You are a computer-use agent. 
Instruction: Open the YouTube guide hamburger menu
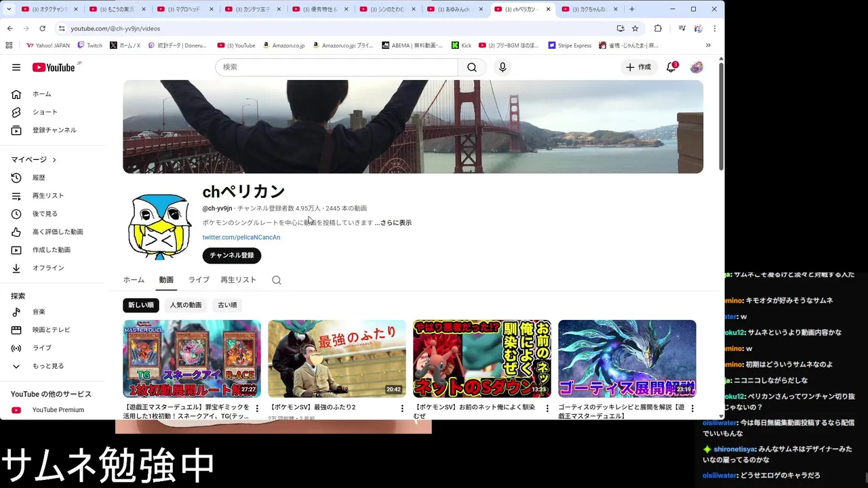pyautogui.click(x=16, y=67)
